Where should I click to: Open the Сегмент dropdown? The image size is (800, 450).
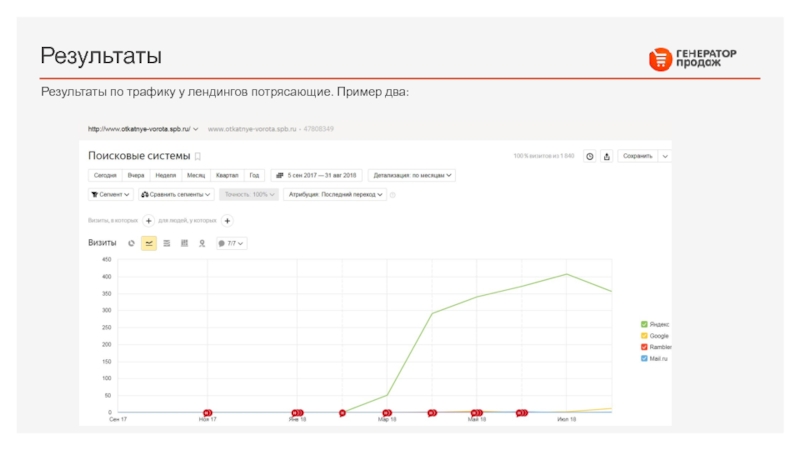point(109,195)
